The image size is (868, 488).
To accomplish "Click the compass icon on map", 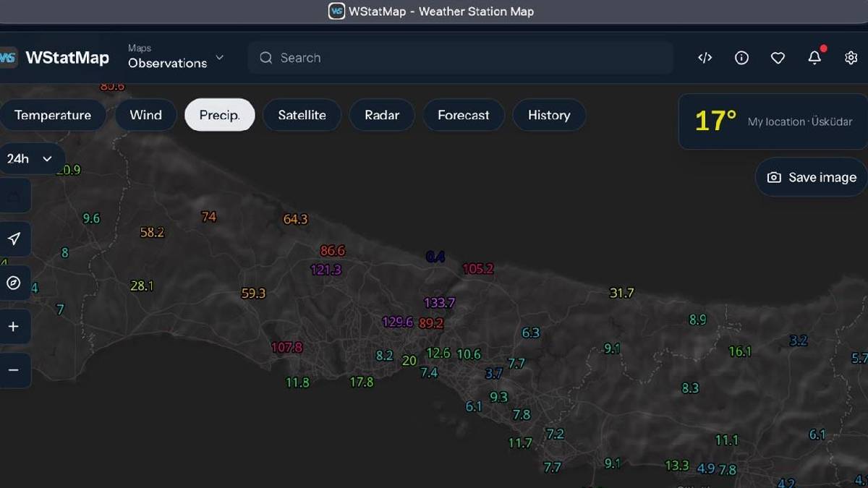I will pos(14,283).
